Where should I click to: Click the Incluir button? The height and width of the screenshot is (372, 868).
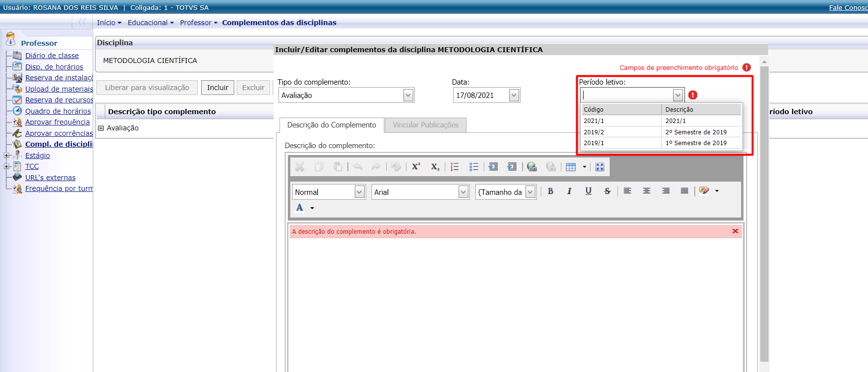coord(217,88)
